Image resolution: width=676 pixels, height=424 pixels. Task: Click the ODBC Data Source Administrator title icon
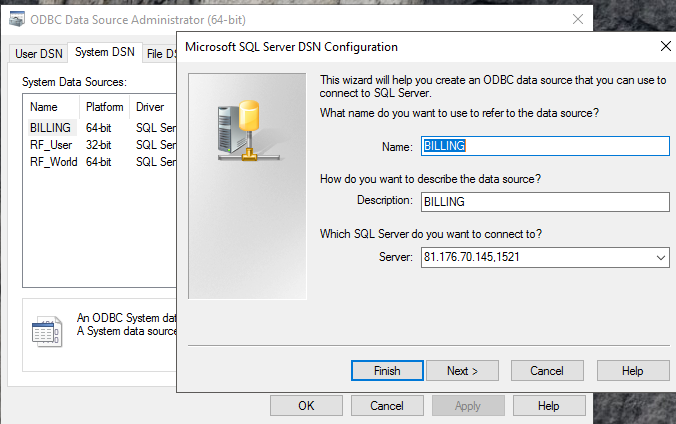click(17, 19)
